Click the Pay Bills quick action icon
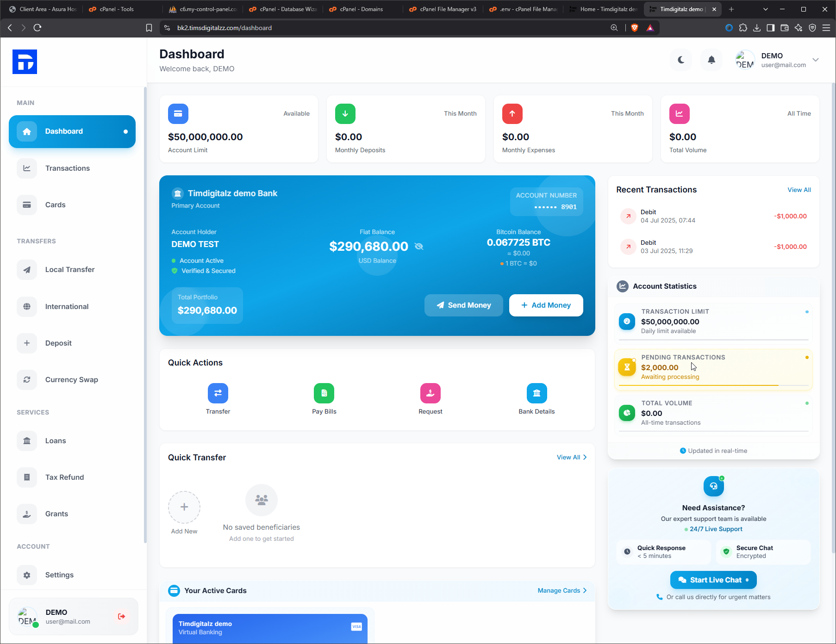 (324, 393)
